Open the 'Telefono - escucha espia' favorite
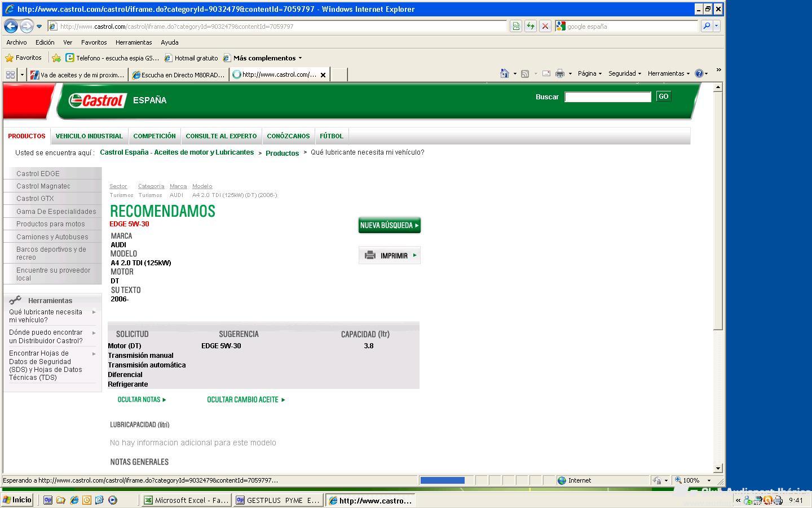The height and width of the screenshot is (508, 812). tap(112, 58)
